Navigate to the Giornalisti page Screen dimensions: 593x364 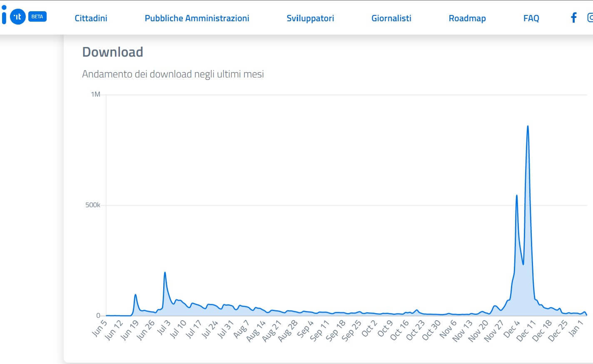(391, 18)
